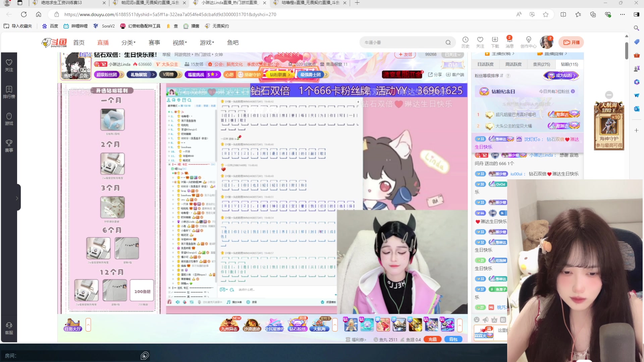Open the left sidebar 关注 heart icon
The image size is (644, 362).
(9, 65)
